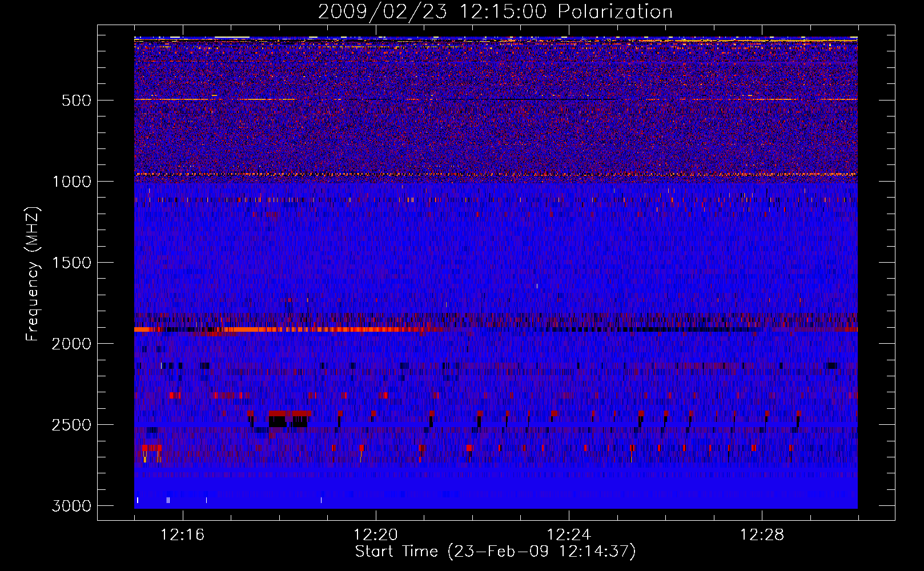Image resolution: width=924 pixels, height=571 pixels.
Task: Click the 12:24 time tick label
Action: point(569,535)
